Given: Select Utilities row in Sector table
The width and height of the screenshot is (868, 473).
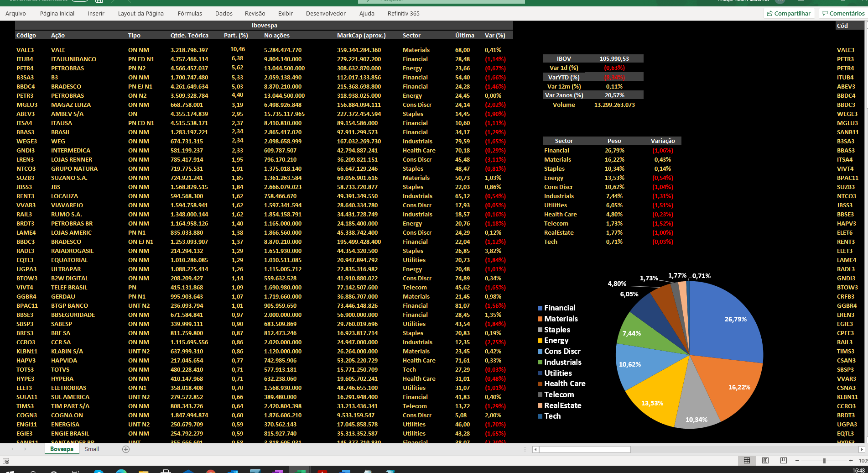Looking at the screenshot, I should point(612,205).
